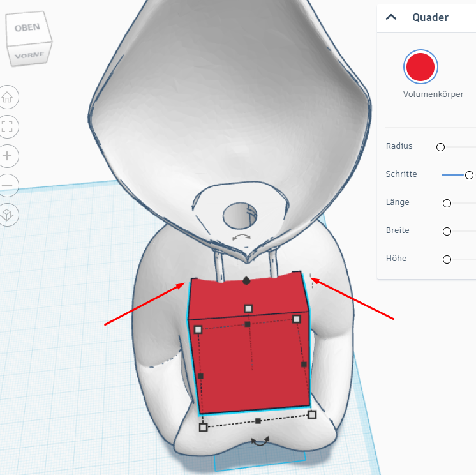Click the Volumenkörper label
Viewport: 476px width, 475px height.
433,94
